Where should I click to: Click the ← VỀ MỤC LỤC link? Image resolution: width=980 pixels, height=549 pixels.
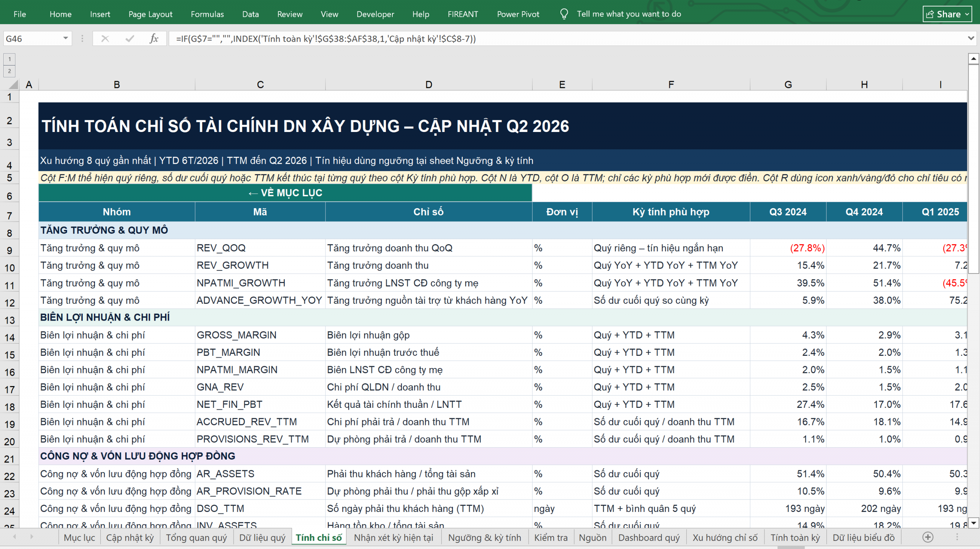[285, 193]
